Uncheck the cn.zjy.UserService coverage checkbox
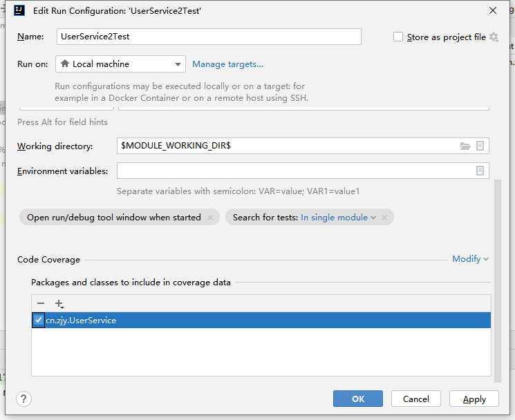 [x=39, y=320]
